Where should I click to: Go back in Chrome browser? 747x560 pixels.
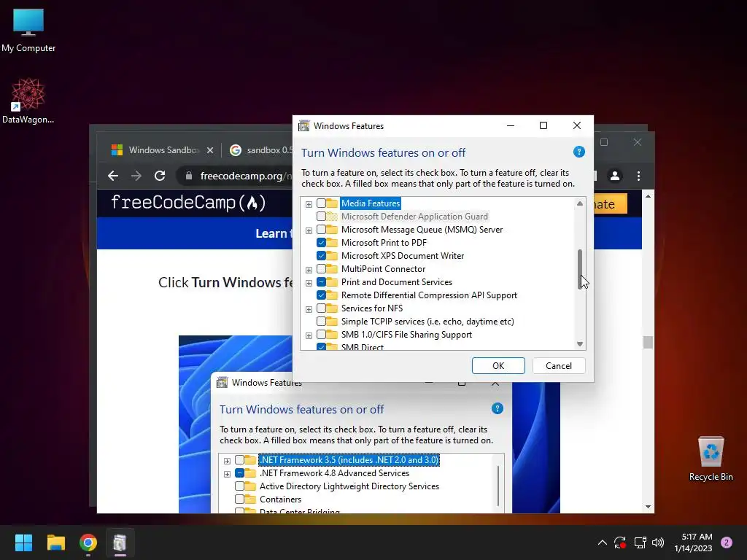click(113, 176)
